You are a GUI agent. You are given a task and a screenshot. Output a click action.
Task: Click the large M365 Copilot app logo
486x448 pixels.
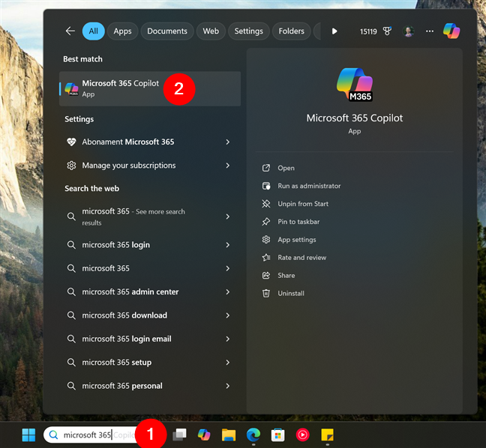[355, 85]
